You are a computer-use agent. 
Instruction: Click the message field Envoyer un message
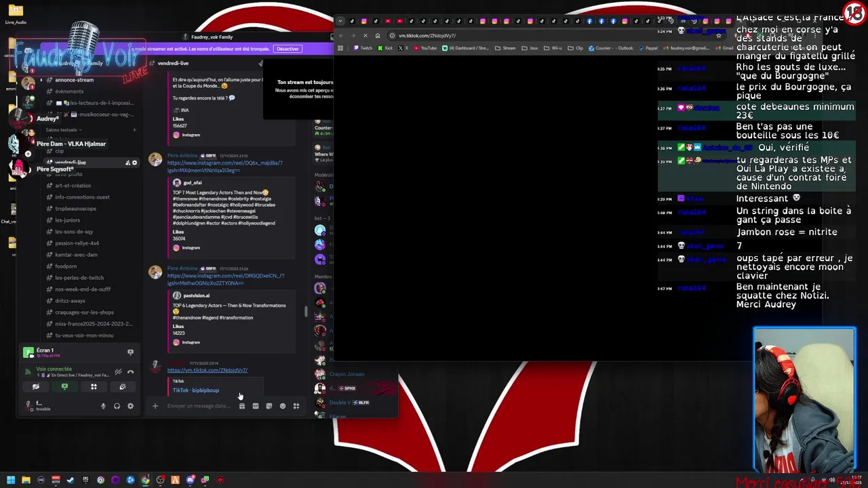(x=198, y=406)
